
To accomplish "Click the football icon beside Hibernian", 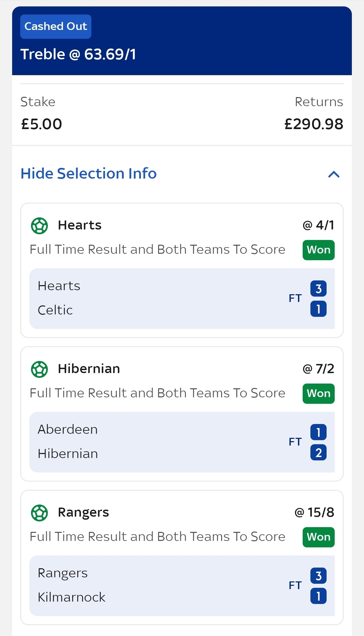I will pyautogui.click(x=39, y=369).
